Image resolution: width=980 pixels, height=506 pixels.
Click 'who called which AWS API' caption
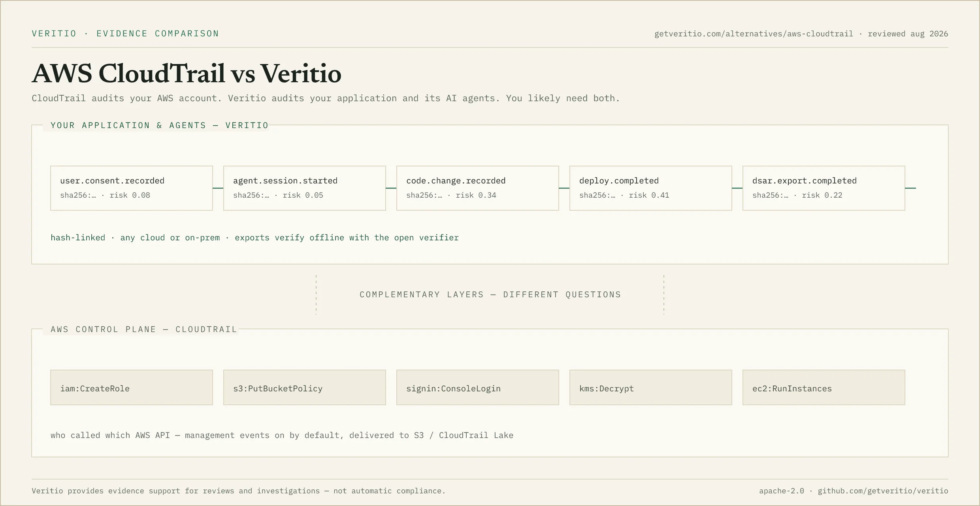click(110, 435)
